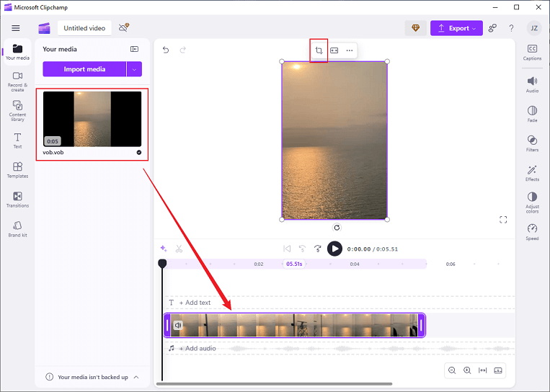
Task: Click the video preview image
Action: click(334, 141)
